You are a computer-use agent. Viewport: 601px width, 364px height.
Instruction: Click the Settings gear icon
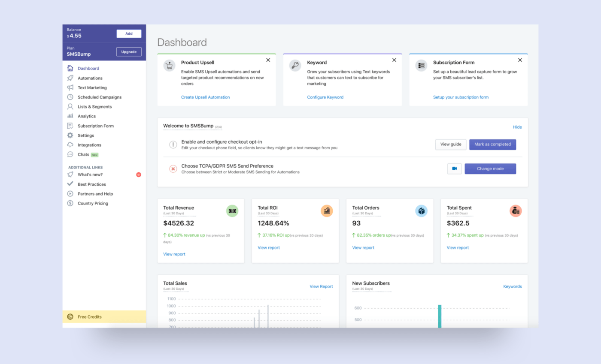(70, 135)
